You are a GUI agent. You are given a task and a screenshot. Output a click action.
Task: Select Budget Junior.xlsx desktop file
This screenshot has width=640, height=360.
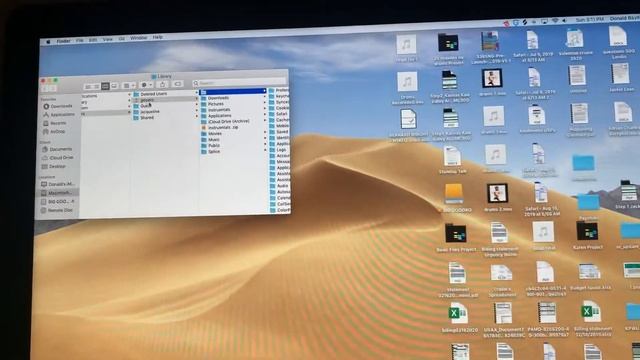pos(590,276)
